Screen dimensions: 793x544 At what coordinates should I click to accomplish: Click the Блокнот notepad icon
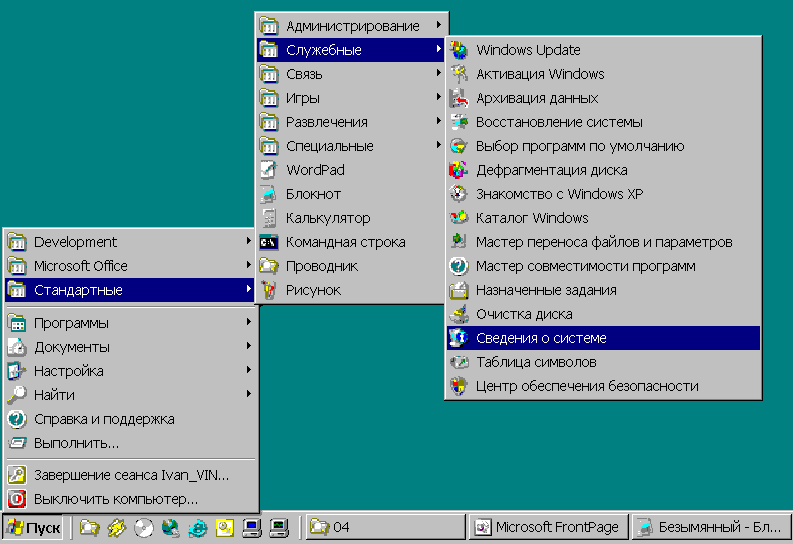click(x=269, y=194)
